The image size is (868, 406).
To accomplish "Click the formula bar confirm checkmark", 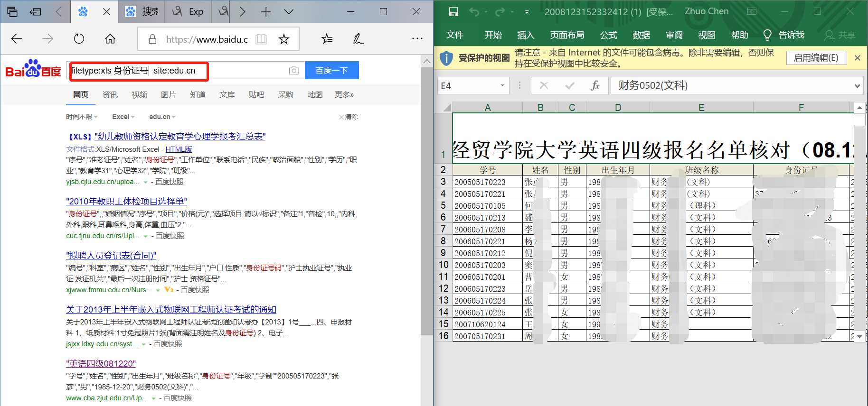I will click(570, 85).
